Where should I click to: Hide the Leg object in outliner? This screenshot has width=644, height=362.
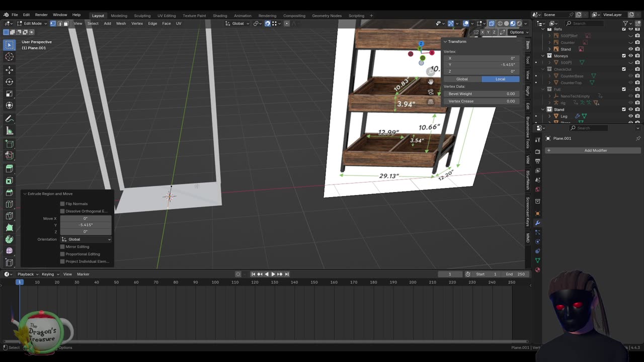(x=630, y=116)
